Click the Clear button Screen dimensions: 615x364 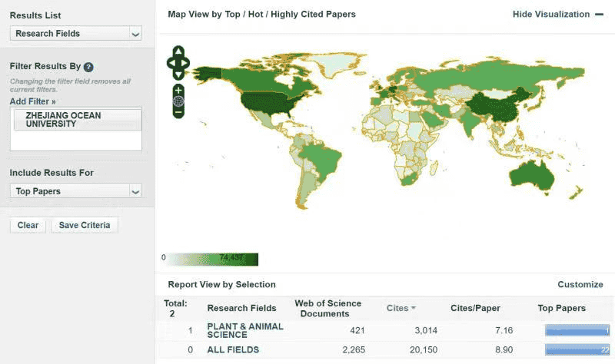[x=28, y=225]
